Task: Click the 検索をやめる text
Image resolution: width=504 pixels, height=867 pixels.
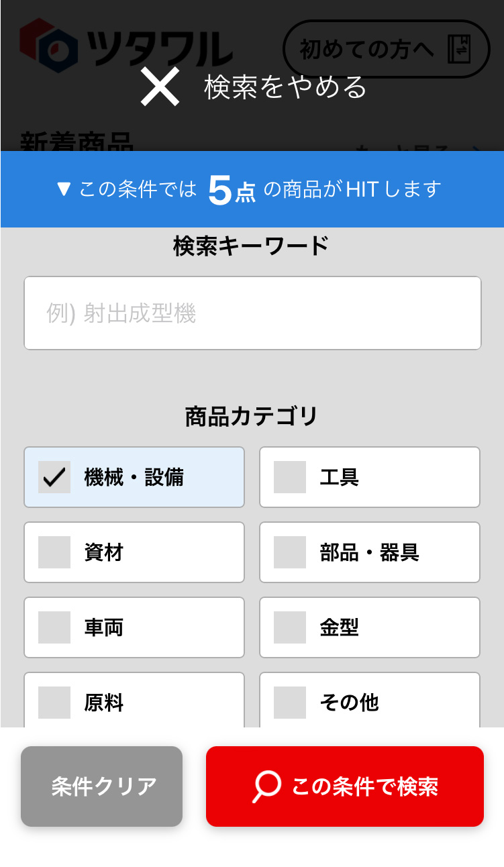Action: point(286,87)
